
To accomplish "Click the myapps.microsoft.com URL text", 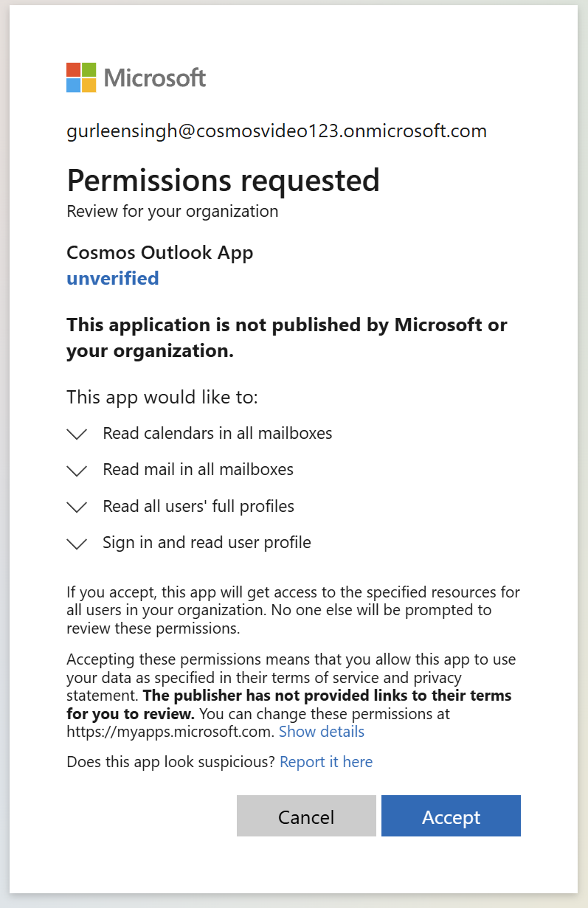I will pos(170,732).
